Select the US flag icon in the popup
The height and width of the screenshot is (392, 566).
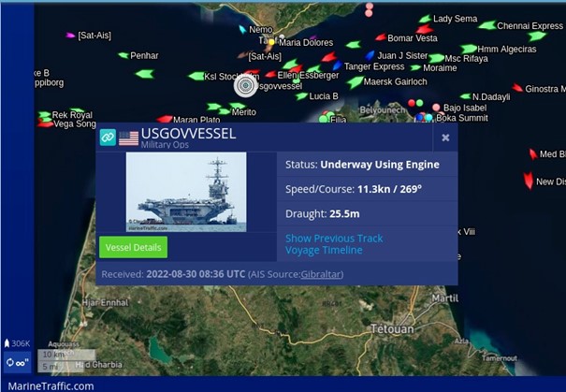pos(128,138)
